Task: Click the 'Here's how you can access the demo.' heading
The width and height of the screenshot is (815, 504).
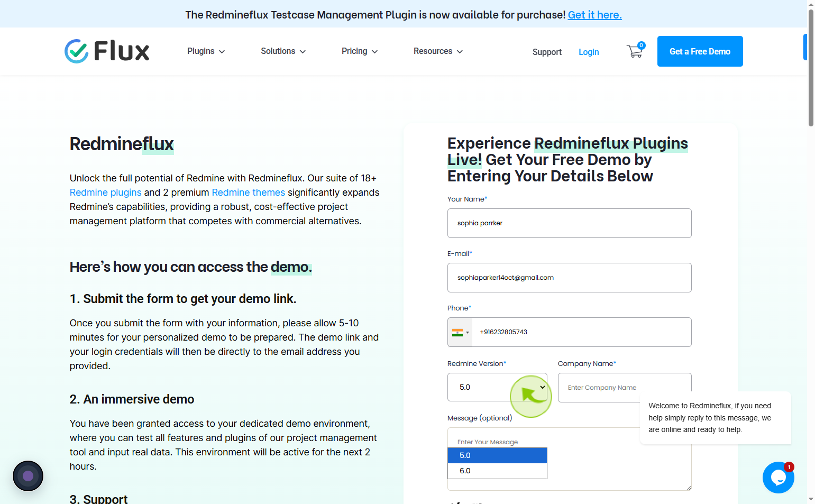Action: point(191,267)
